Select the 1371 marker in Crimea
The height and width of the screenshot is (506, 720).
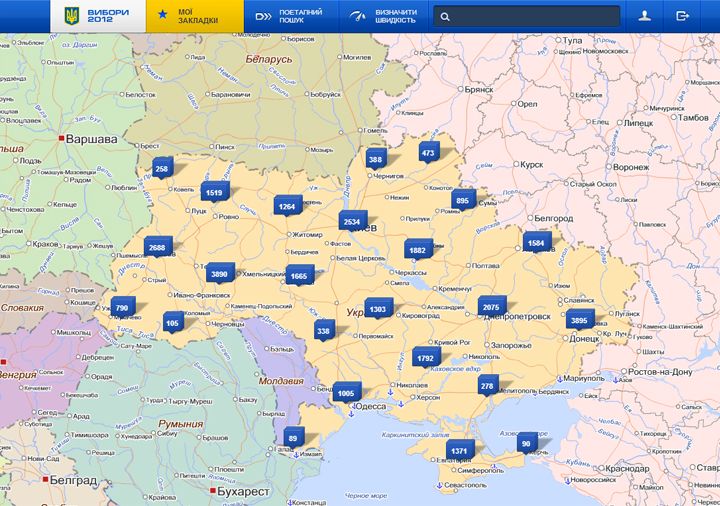tap(459, 451)
